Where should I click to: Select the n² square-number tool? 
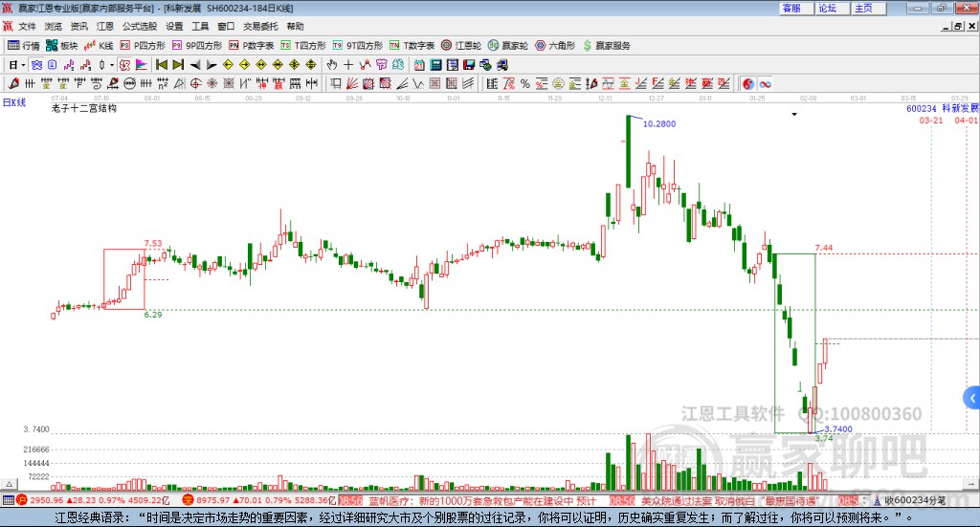(x=163, y=83)
